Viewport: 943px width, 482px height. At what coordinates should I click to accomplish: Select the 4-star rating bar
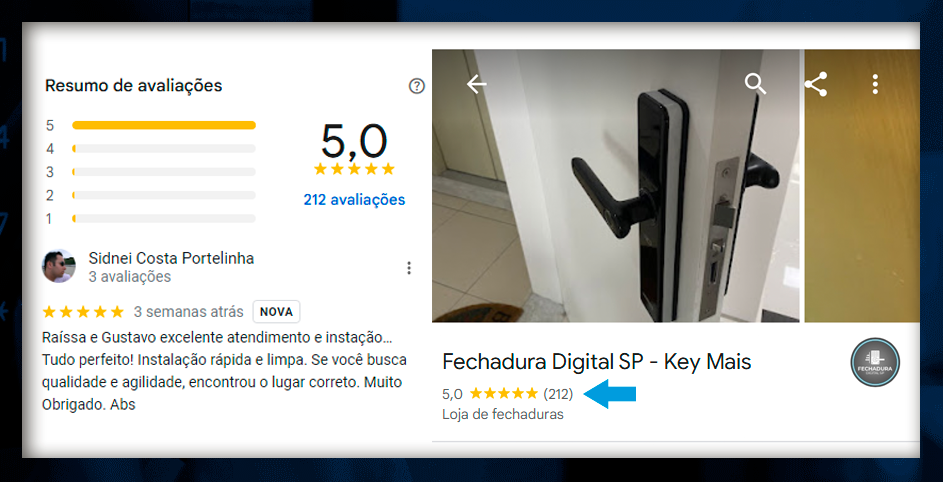164,149
